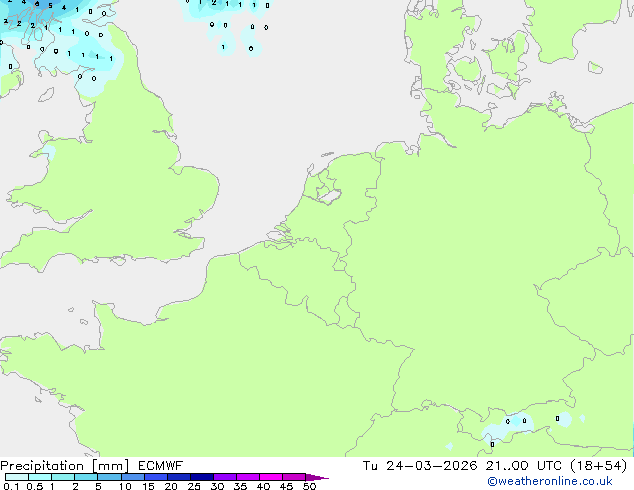The image size is (634, 490).
Task: Pick the legend swatch between 45 and 50
Action: (x=294, y=477)
